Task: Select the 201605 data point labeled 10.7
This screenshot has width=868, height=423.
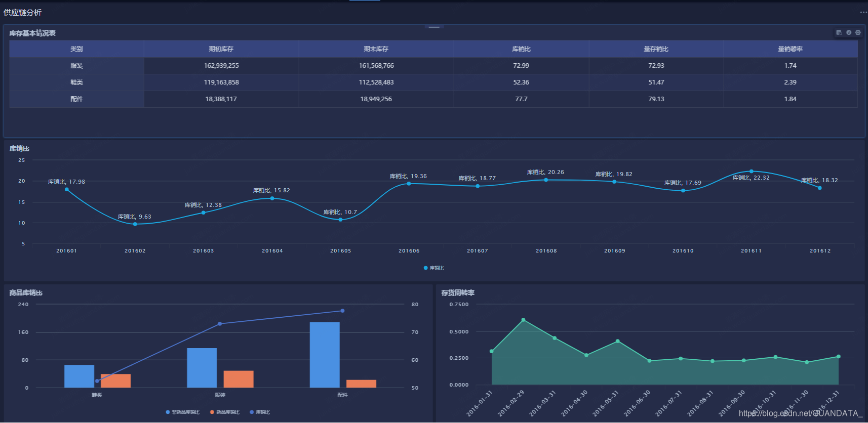Action: (x=340, y=220)
